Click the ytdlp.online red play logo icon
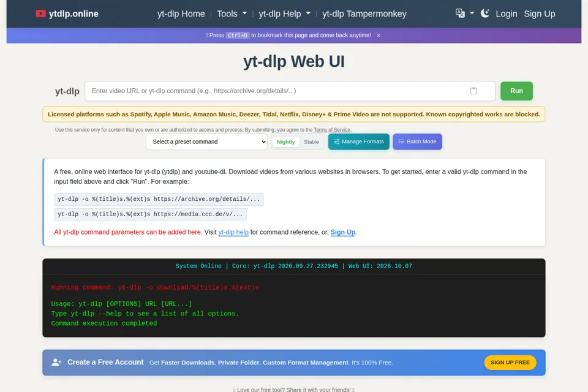The width and height of the screenshot is (588, 392). 40,14
